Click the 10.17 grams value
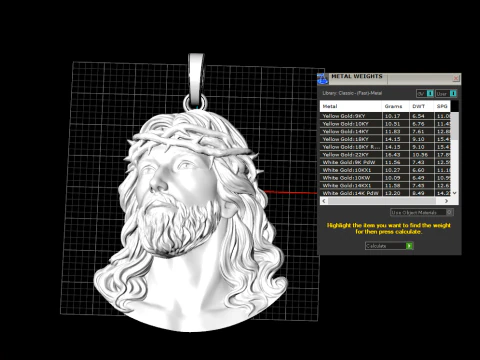This screenshot has height=360, width=480. click(392, 116)
